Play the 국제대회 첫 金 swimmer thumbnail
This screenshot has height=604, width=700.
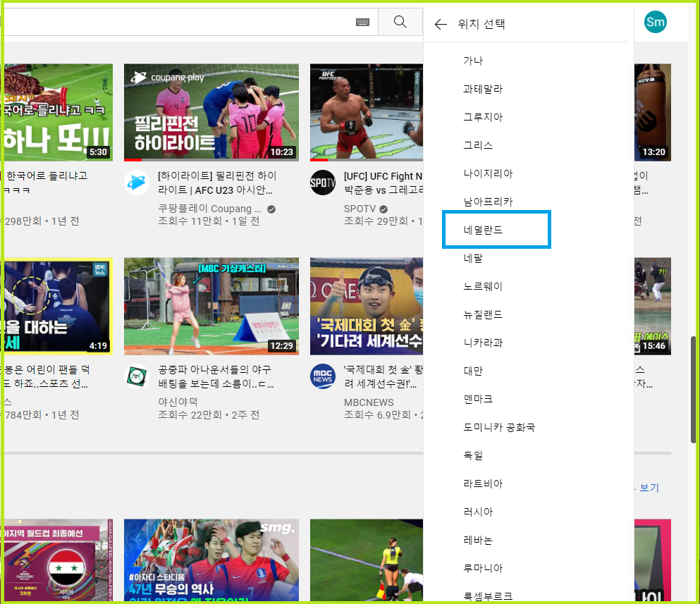click(367, 307)
